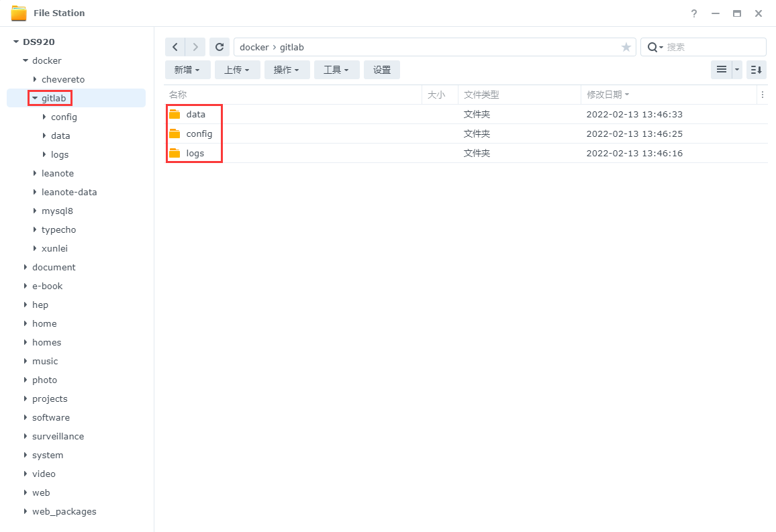Refresh the current folder listing
Screen dimensions: 776x532
[220, 47]
